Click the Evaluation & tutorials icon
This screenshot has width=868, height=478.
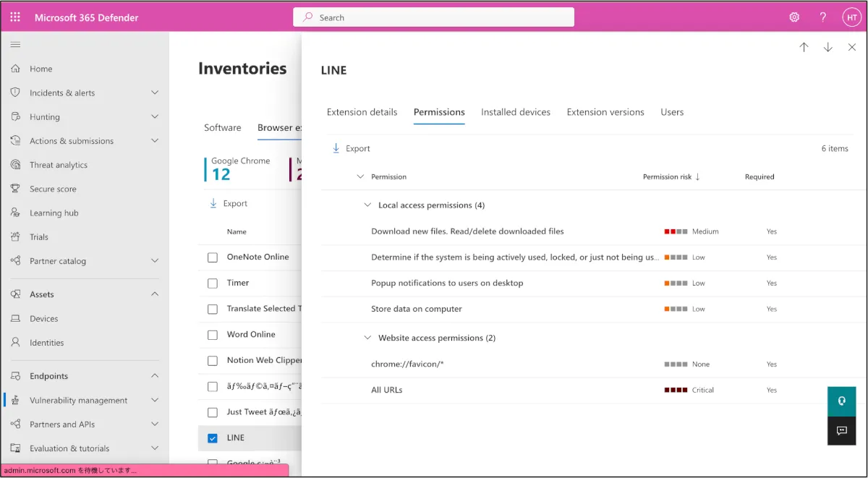click(x=15, y=448)
